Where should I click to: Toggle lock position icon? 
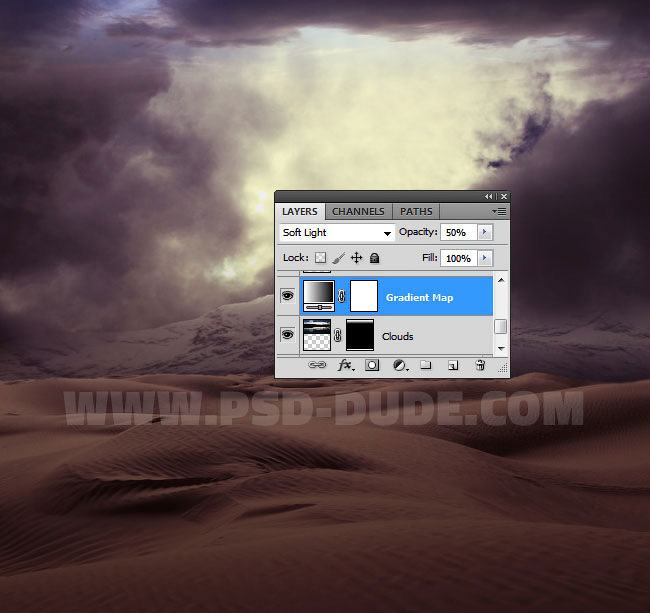(356, 258)
